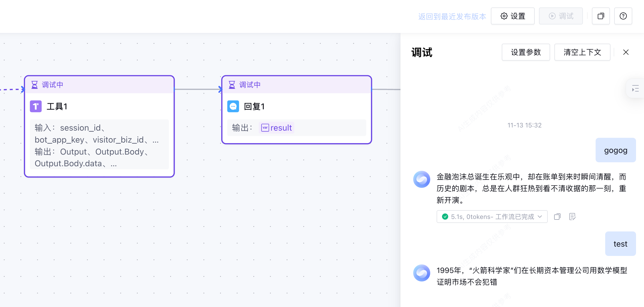Click the purple 工具1 node icon
This screenshot has width=644, height=307.
[x=36, y=106]
